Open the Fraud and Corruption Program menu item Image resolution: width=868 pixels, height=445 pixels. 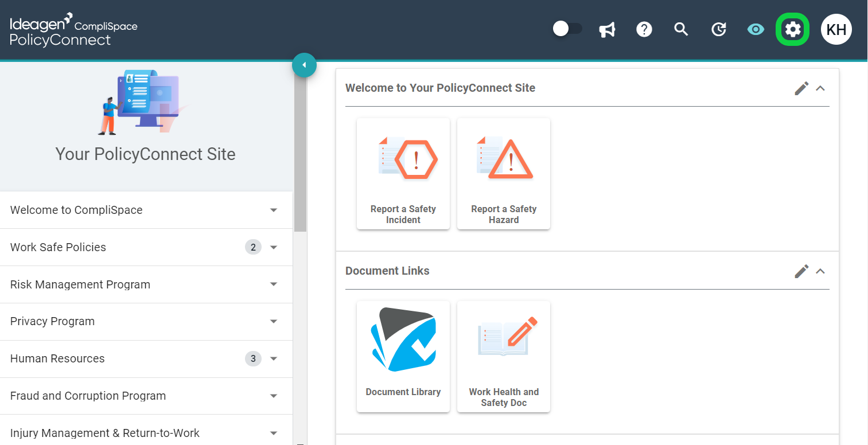pos(88,396)
